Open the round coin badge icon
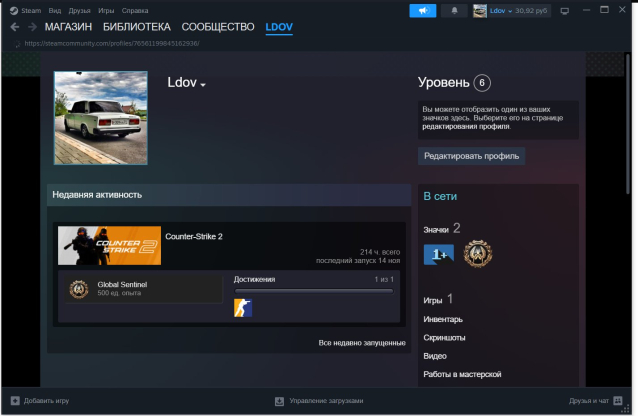The width and height of the screenshot is (638, 416). pos(478,253)
